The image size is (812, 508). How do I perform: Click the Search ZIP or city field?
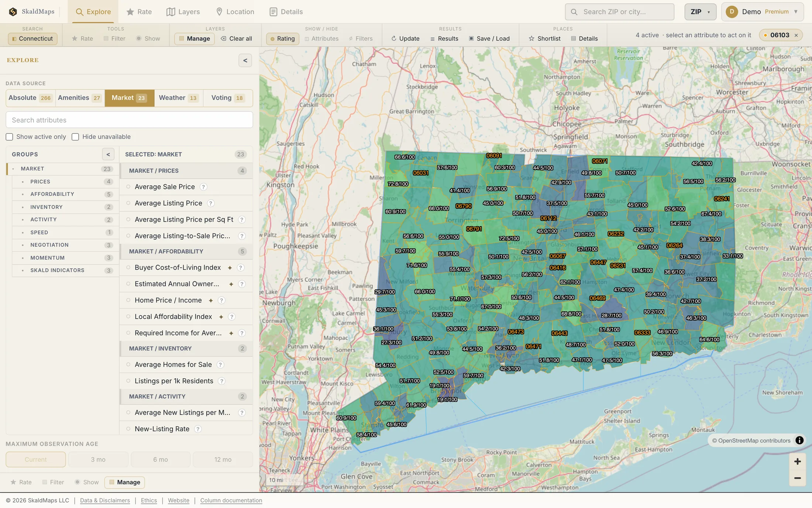(619, 12)
